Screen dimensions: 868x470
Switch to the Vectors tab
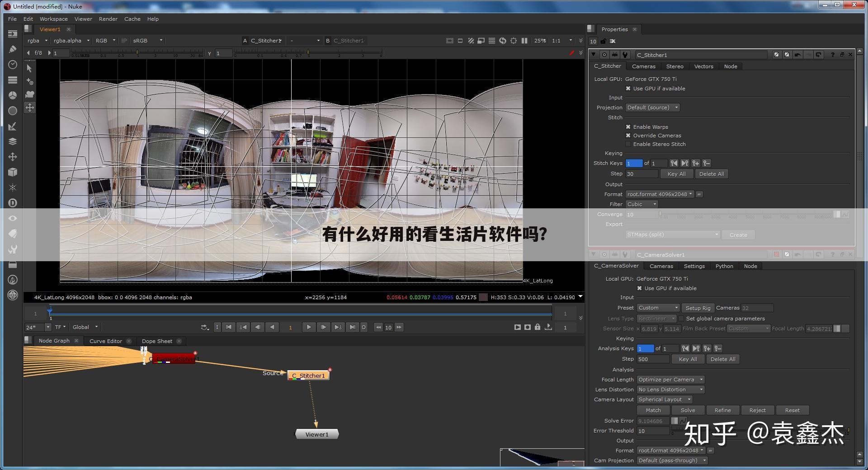tap(703, 66)
